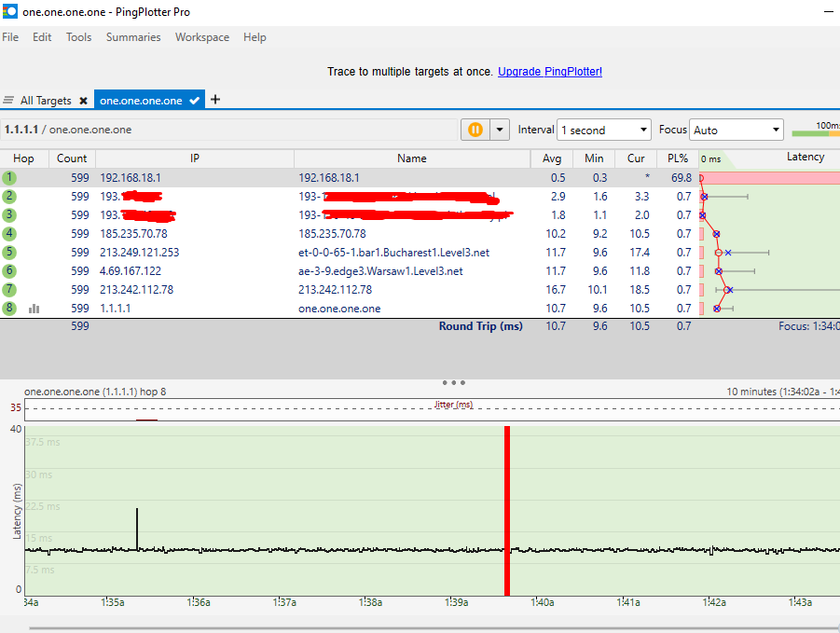Select hop 3 green circle
The image size is (840, 633).
pos(9,214)
